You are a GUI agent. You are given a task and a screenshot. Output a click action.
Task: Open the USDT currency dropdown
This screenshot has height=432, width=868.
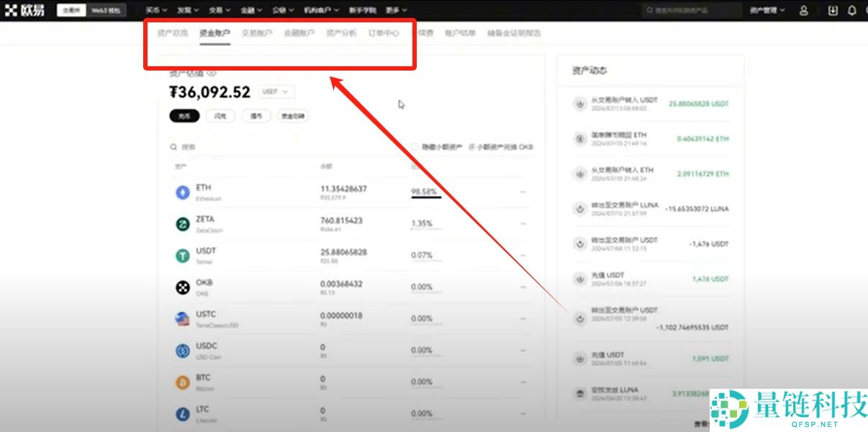(x=278, y=91)
